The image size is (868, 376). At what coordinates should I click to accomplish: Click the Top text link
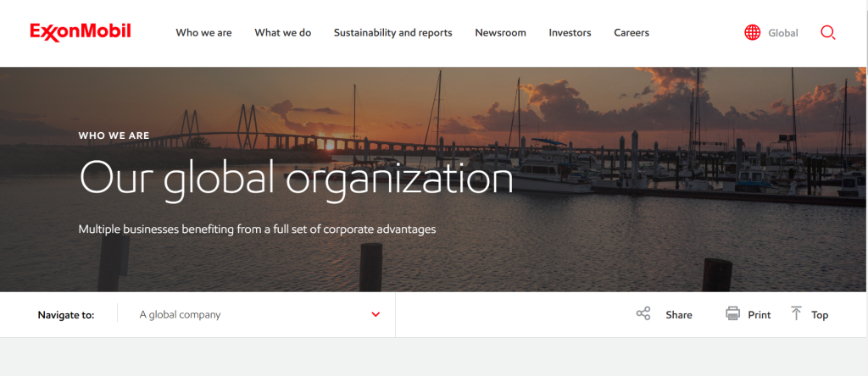(820, 315)
